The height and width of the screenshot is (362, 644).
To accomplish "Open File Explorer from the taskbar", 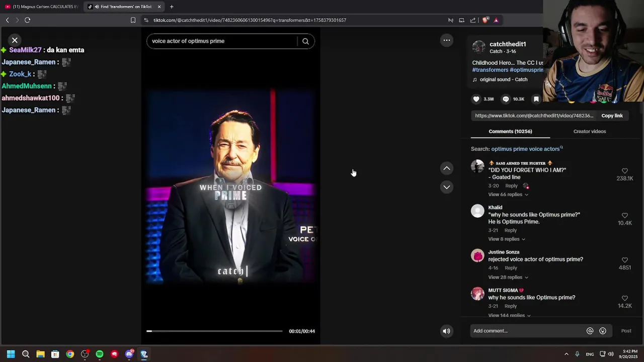I will [x=40, y=354].
